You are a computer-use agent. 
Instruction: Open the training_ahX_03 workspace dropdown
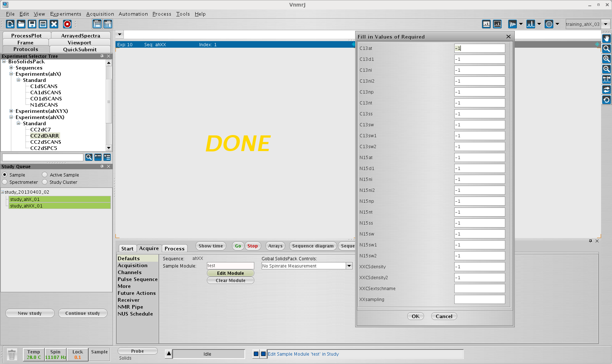point(605,24)
